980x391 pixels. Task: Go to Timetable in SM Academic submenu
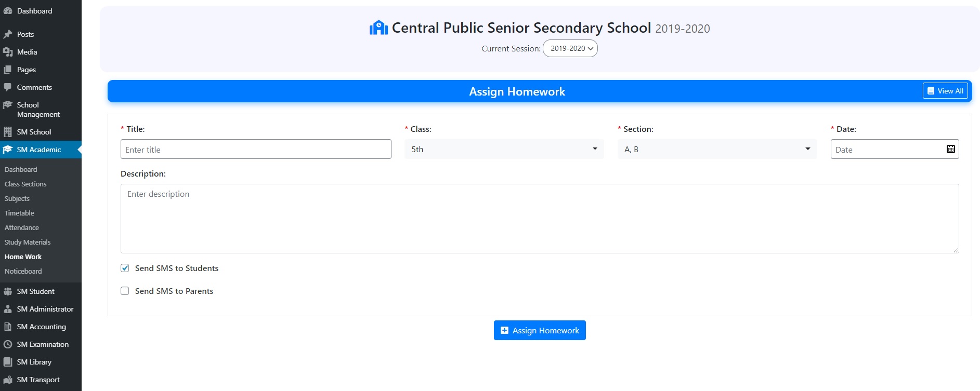click(x=19, y=213)
